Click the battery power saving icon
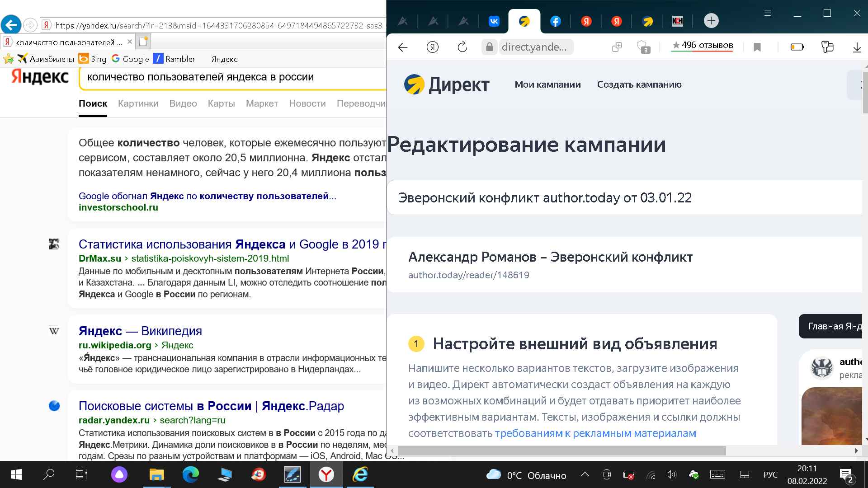This screenshot has height=488, width=868. pos(797,47)
